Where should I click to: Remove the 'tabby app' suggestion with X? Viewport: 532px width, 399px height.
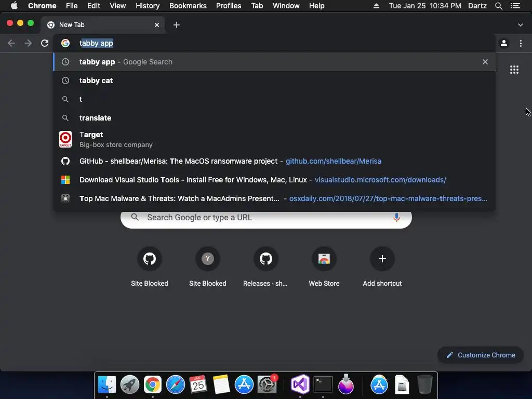[x=485, y=62]
